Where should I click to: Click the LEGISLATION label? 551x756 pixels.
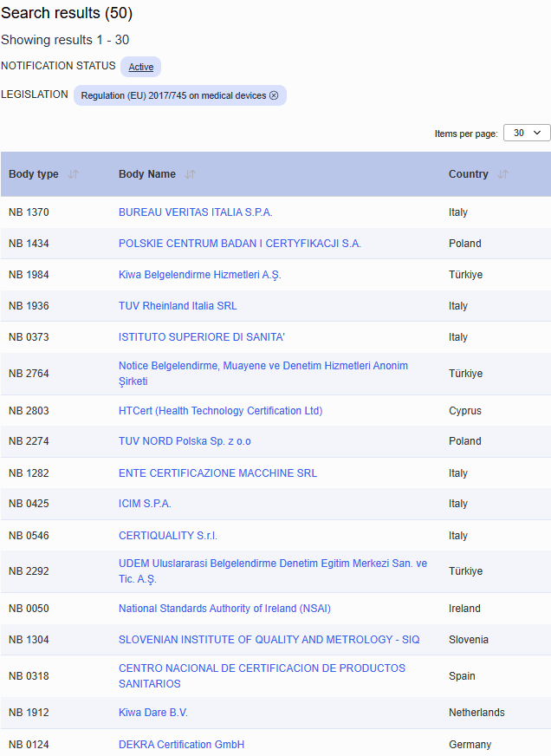tap(35, 94)
